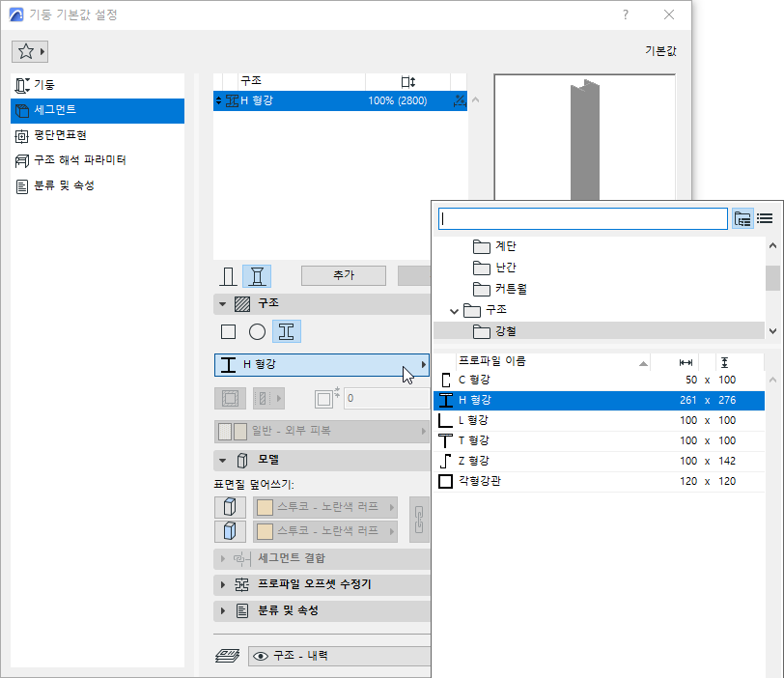784x678 pixels.
Task: Click the profile height column header icon
Action: coord(724,362)
